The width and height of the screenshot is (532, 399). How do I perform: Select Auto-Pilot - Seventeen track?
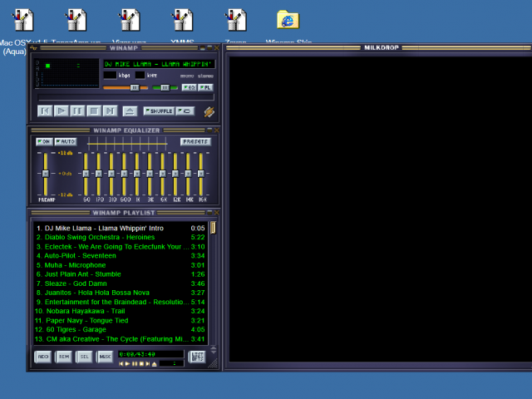coord(121,256)
